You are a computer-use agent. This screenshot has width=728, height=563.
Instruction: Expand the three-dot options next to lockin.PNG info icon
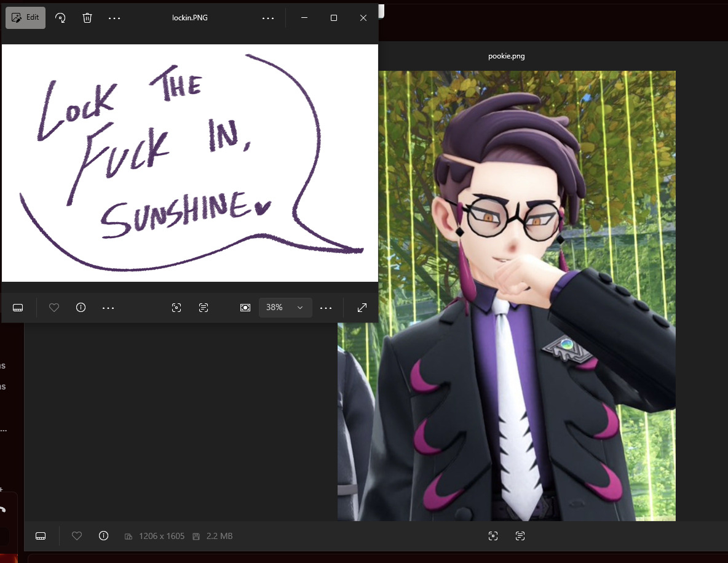pyautogui.click(x=108, y=308)
